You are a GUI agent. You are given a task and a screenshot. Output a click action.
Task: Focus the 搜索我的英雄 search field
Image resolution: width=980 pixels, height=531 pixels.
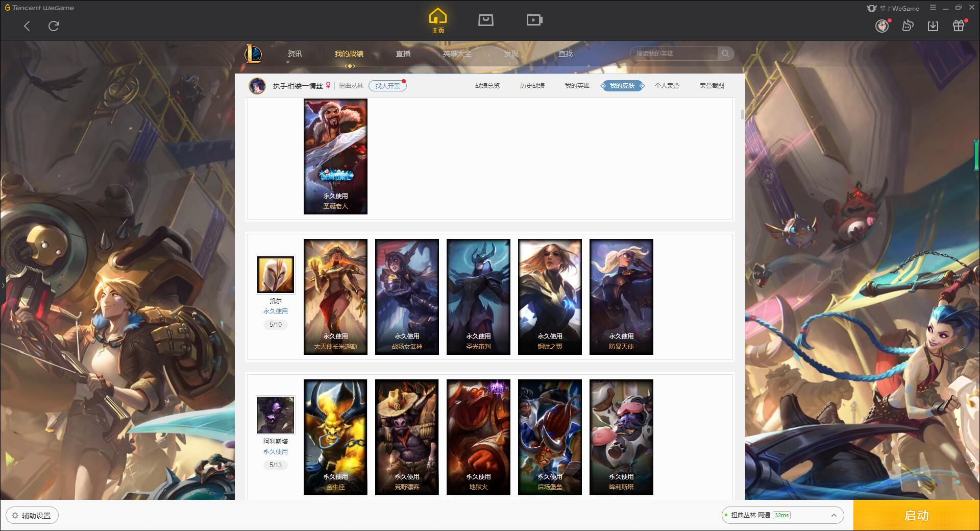coord(674,54)
